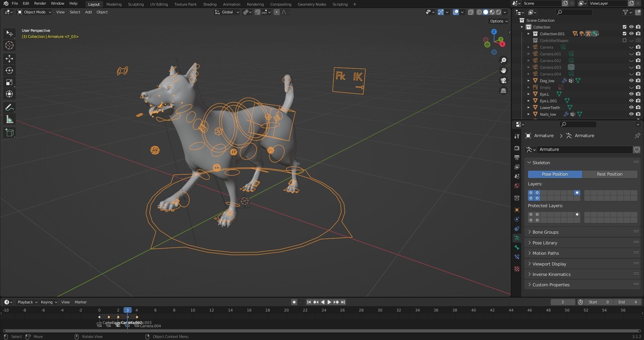Select the Transform tool
Image resolution: width=644 pixels, height=340 pixels.
point(9,94)
